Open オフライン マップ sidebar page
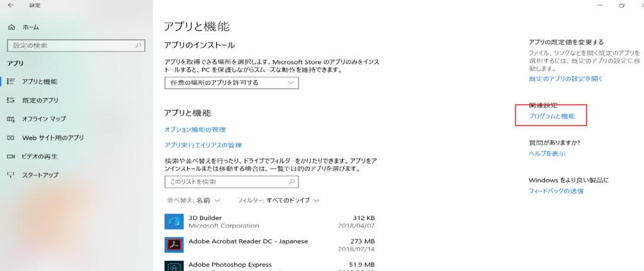The image size is (644, 271). (x=43, y=119)
